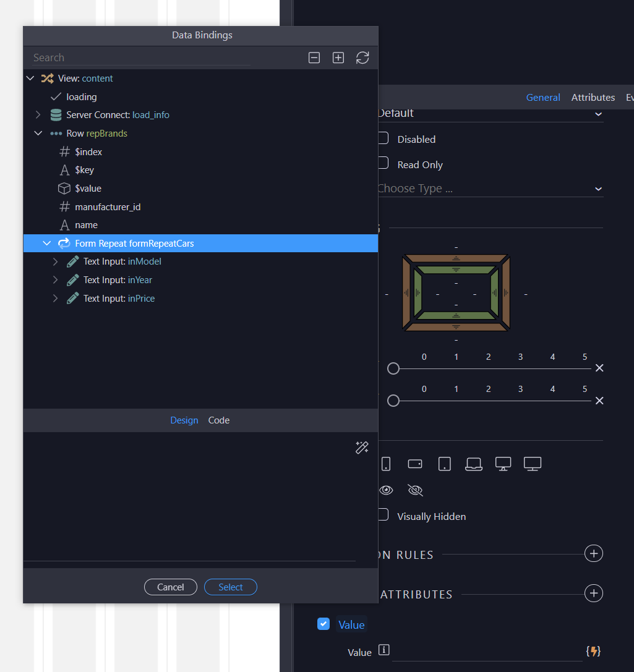The height and width of the screenshot is (672, 634).
Task: Toggle the Read Only checkbox
Action: tap(383, 164)
